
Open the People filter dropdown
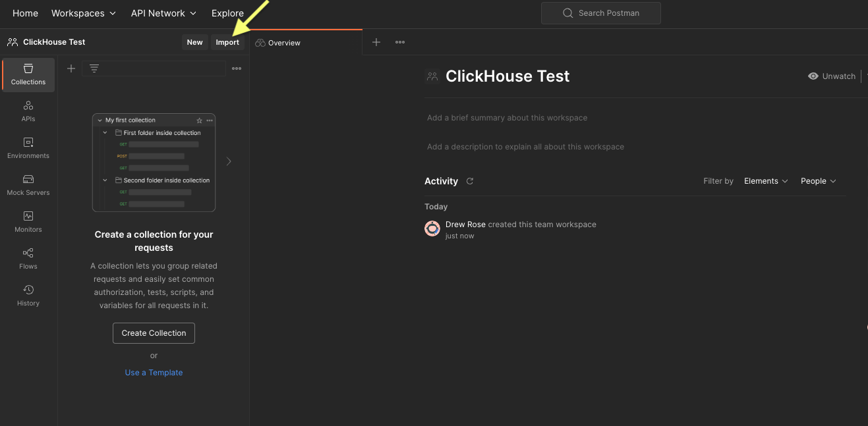tap(818, 181)
